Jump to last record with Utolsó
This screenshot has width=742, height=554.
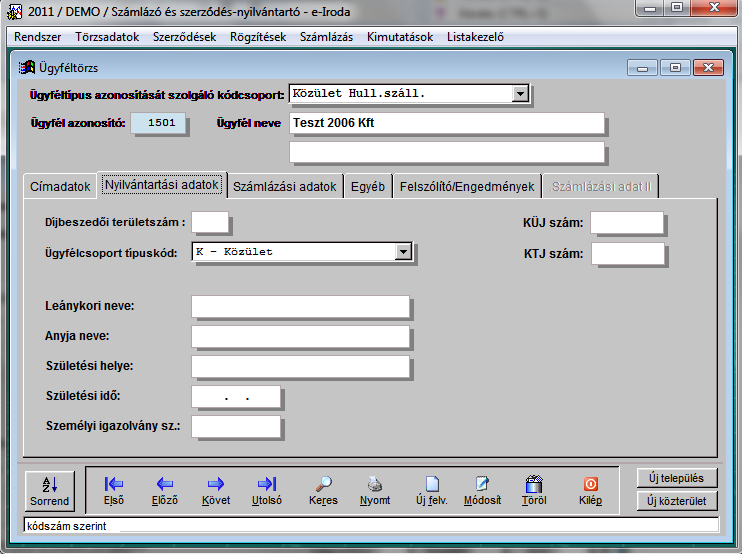(x=267, y=489)
